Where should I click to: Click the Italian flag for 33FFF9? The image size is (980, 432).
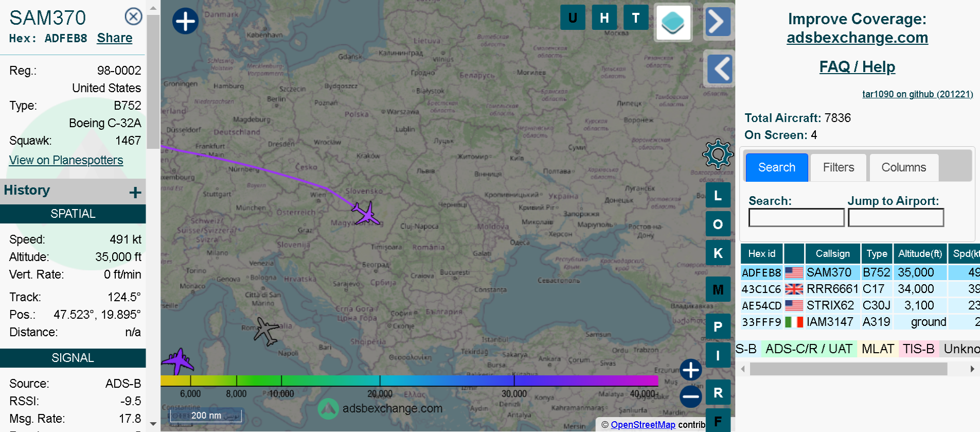[794, 322]
